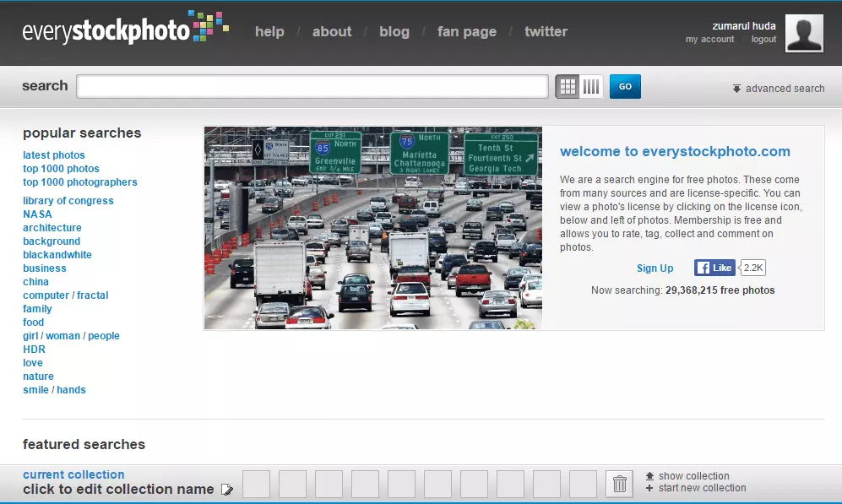Log out of the account

pos(763,40)
